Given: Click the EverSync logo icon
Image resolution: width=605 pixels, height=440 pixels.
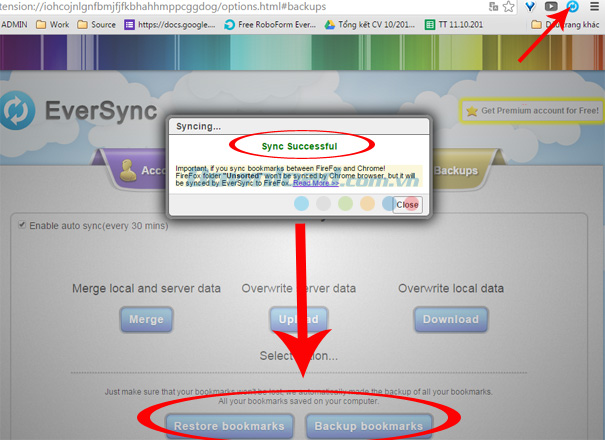Looking at the screenshot, I should click(17, 110).
